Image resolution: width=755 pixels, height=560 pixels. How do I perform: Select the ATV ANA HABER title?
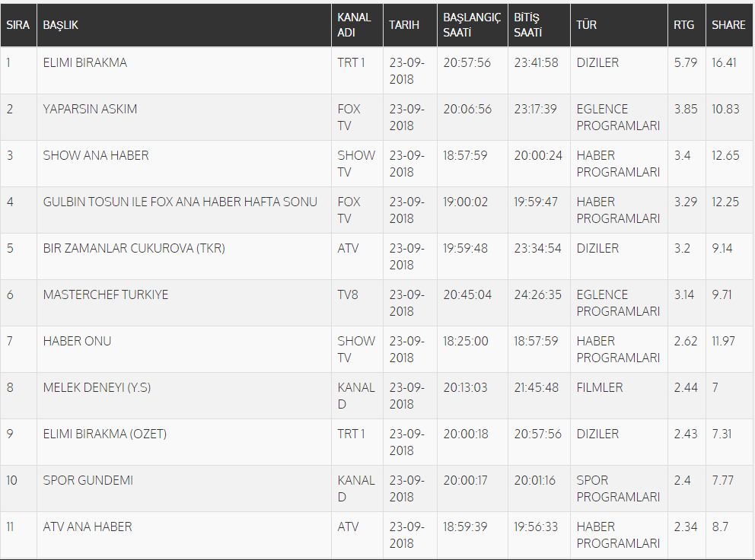[88, 527]
